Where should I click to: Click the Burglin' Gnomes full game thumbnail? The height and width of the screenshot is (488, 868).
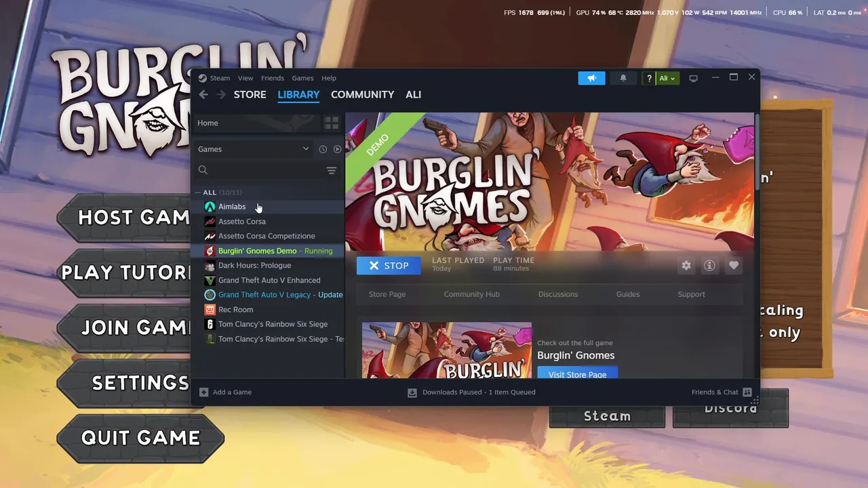pos(447,350)
